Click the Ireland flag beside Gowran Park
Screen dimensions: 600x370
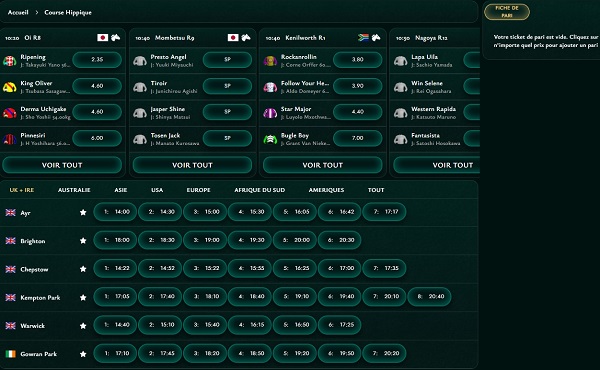click(11, 354)
